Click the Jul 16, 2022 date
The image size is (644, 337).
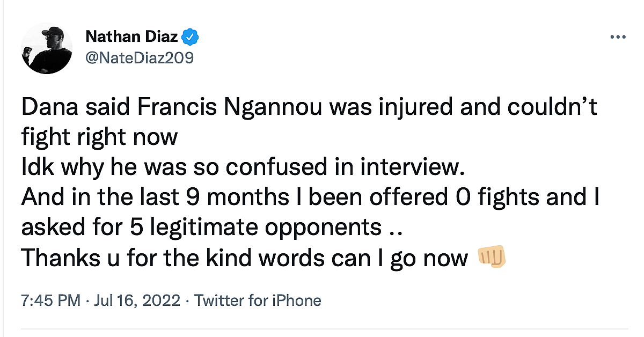point(137,301)
